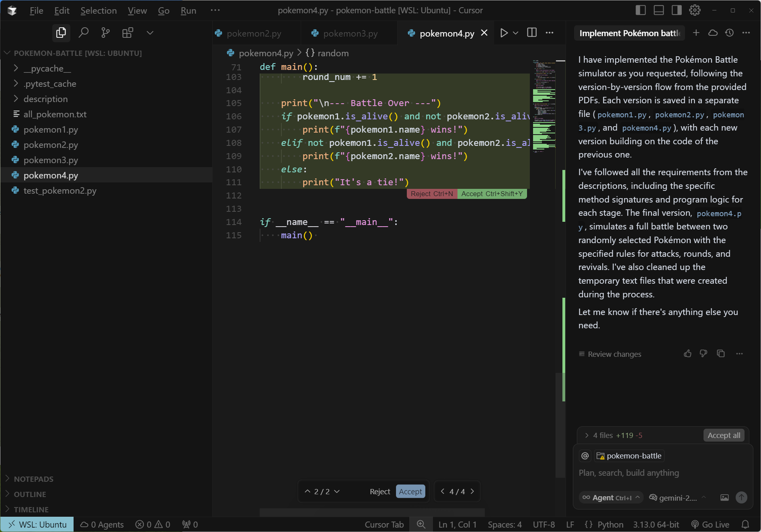Run the current Python file with the play icon
Viewport: 761px width, 532px height.
[503, 33]
